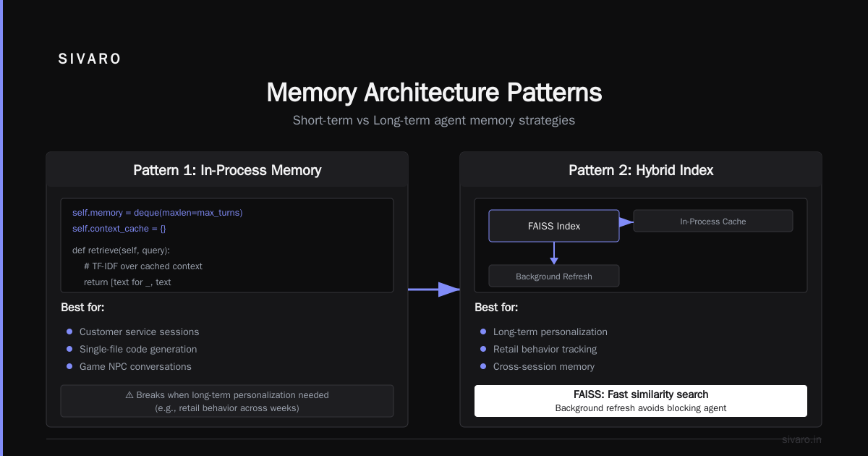Click the bullet beside Game NPC conversations

69,366
